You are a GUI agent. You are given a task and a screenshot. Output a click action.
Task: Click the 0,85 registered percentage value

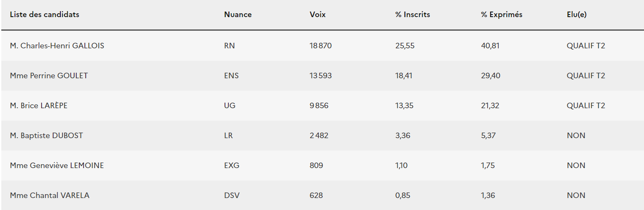tap(402, 195)
